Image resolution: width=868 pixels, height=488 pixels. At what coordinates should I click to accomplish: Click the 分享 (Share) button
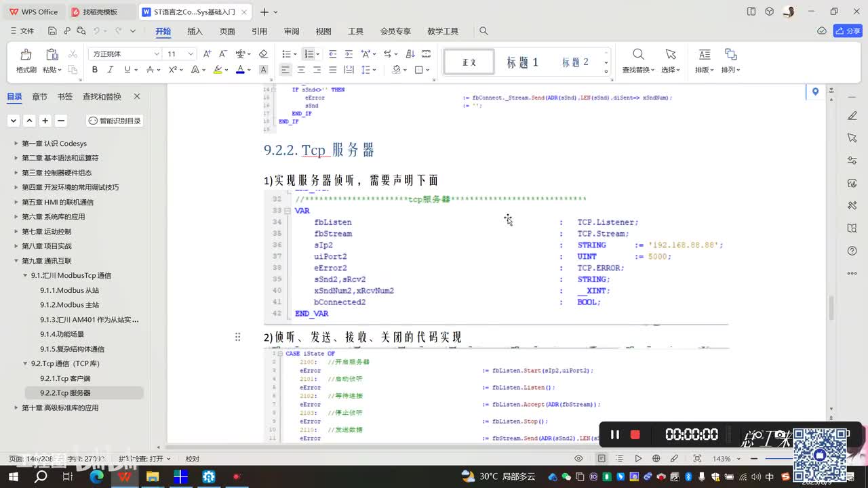click(848, 31)
